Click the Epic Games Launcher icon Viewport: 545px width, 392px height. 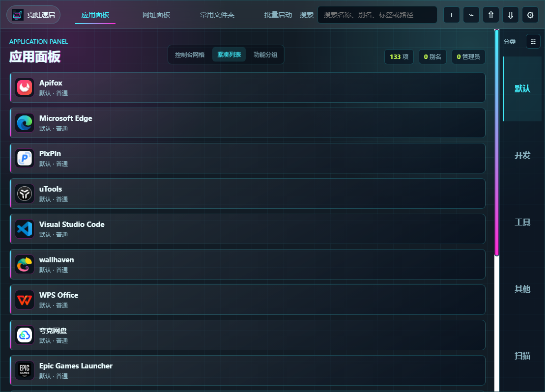(x=25, y=370)
